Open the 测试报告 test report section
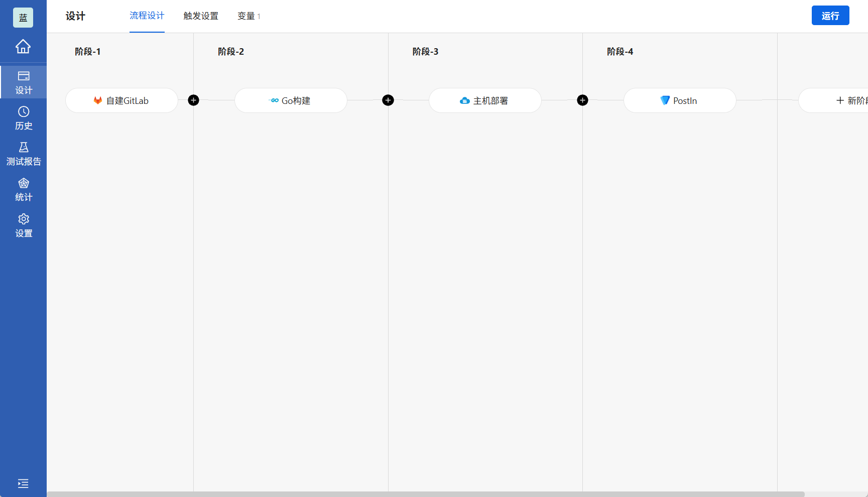Viewport: 868px width, 497px height. [x=24, y=154]
